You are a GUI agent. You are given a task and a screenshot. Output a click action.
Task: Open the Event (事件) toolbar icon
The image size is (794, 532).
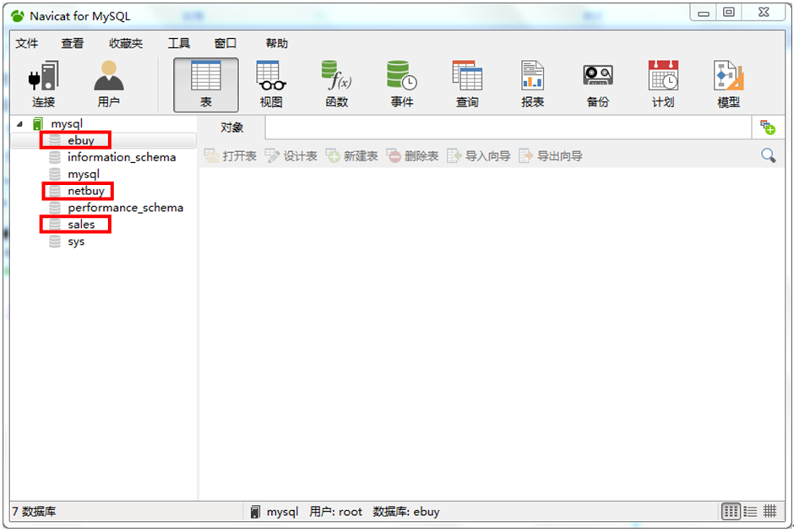tap(402, 84)
